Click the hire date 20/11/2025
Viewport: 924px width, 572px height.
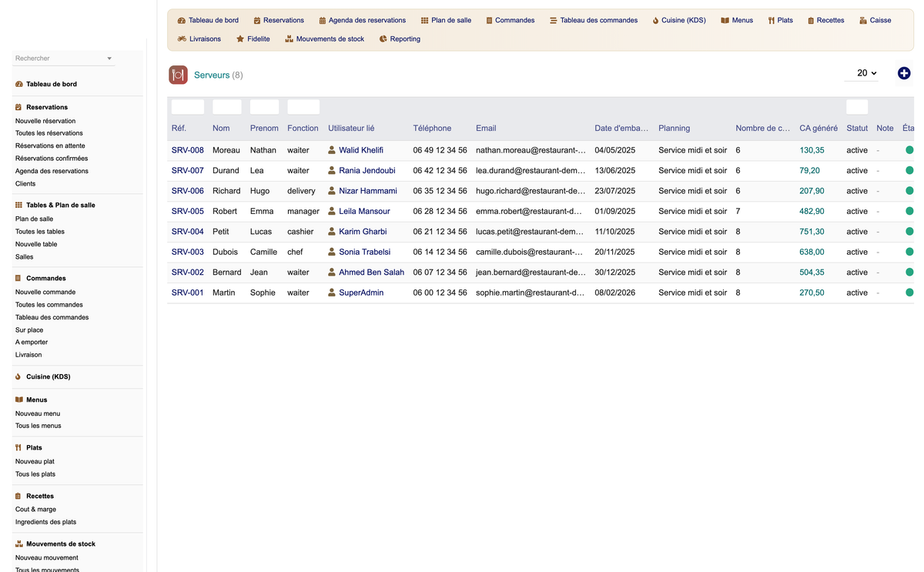(x=615, y=252)
